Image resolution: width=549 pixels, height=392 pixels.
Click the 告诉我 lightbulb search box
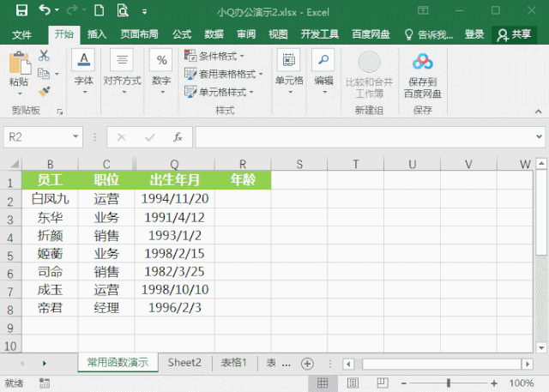[429, 34]
